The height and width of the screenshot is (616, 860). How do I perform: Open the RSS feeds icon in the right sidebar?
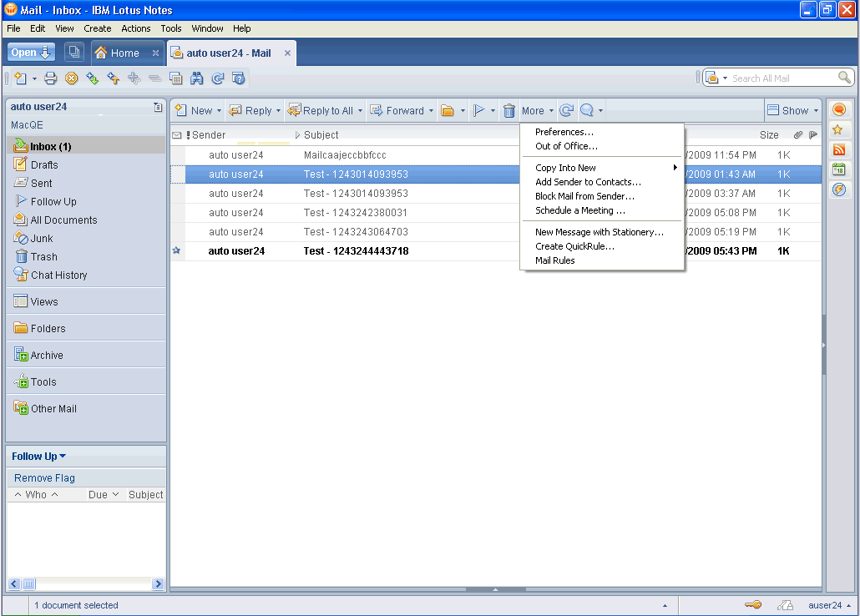tap(839, 150)
